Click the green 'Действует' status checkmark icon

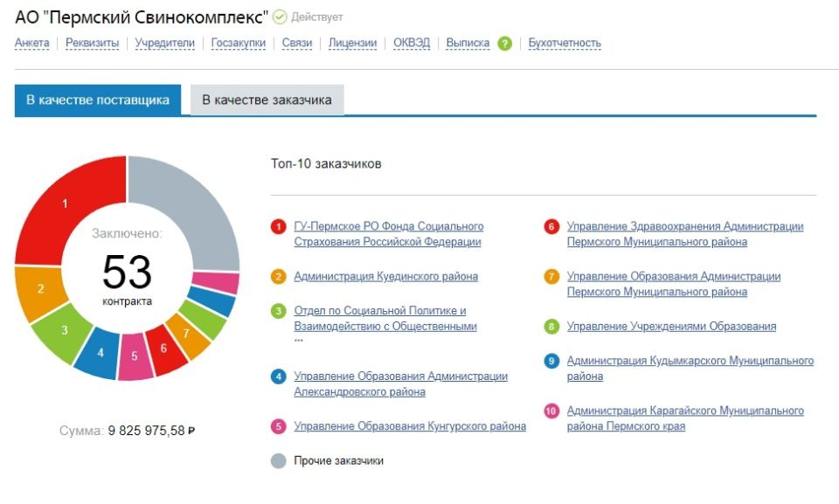click(x=280, y=17)
